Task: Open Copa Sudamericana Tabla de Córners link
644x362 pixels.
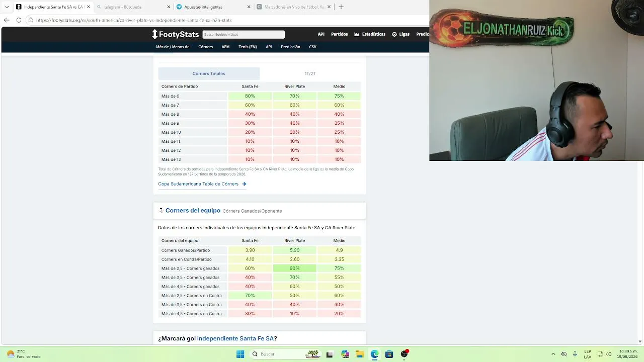Action: [198, 184]
